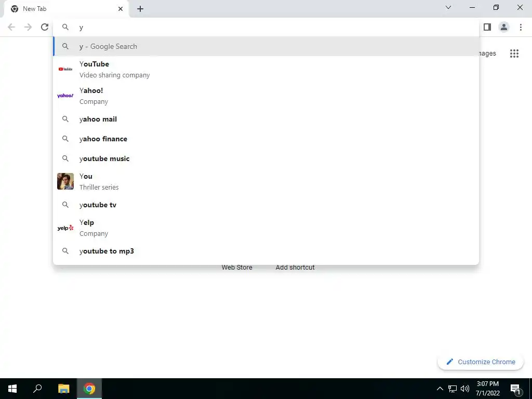Click the Yelp logo suggestion icon
Screen dimensions: 532x399
pos(65,228)
